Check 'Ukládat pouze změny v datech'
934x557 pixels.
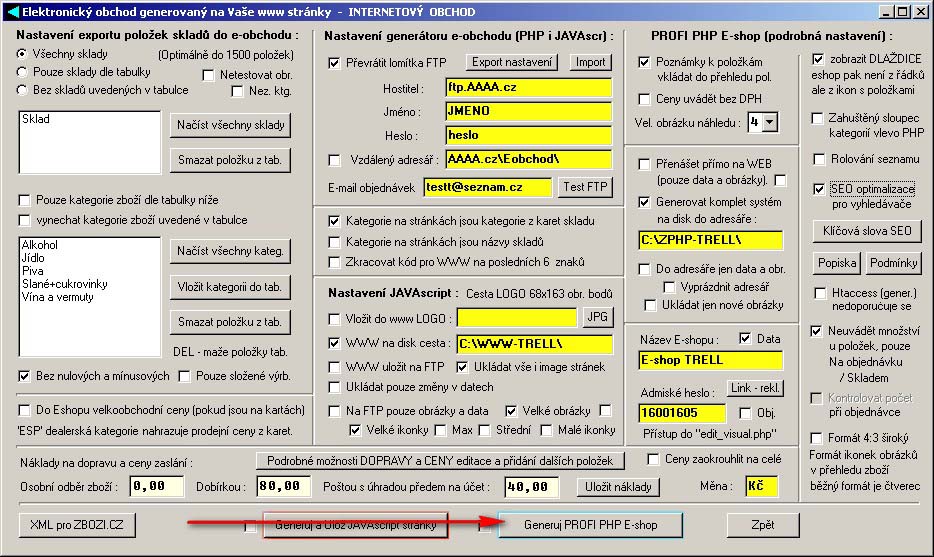334,387
